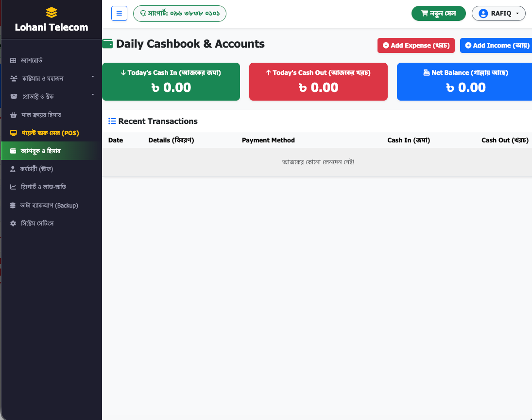Click the Cash In (জমা) column header
532x420 pixels.
(409, 140)
